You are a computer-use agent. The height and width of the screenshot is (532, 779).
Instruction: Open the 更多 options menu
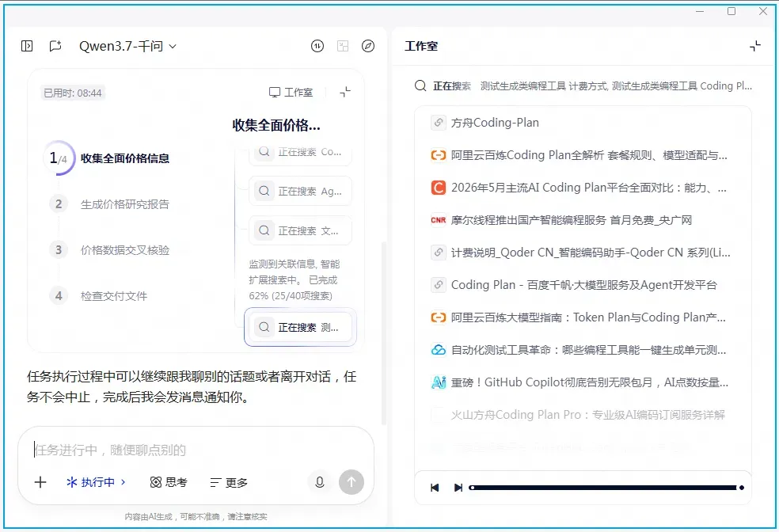[229, 482]
